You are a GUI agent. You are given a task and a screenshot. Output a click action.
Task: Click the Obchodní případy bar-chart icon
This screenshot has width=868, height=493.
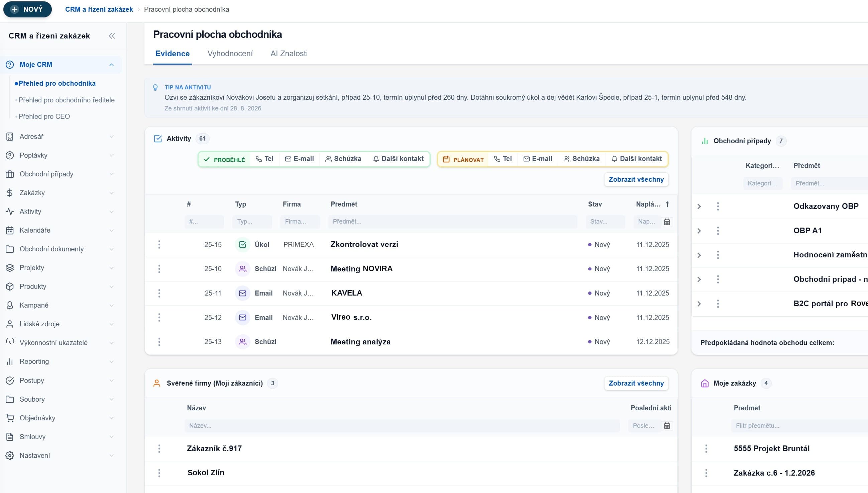[704, 141]
